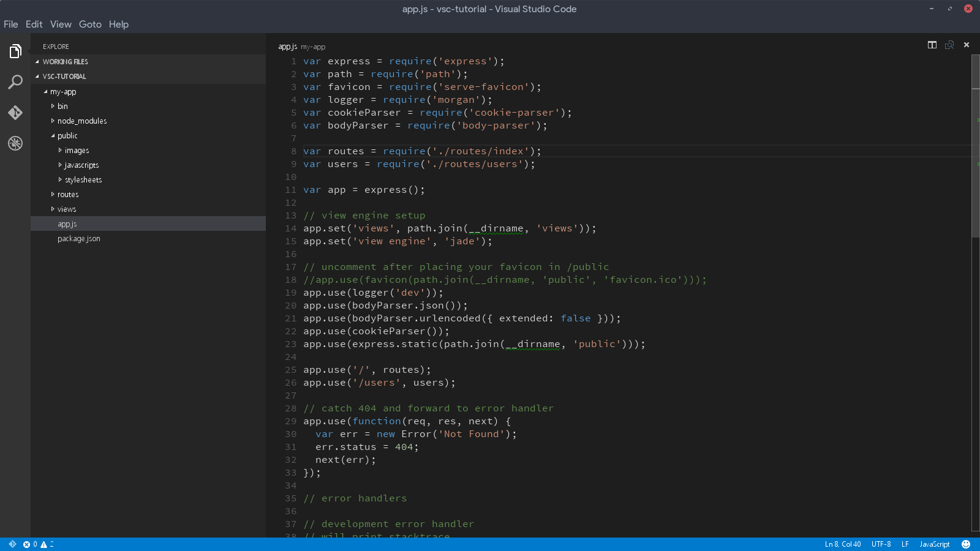Screen dimensions: 980x551
Task: Minimize the Visual Studio Code window
Action: point(932,9)
